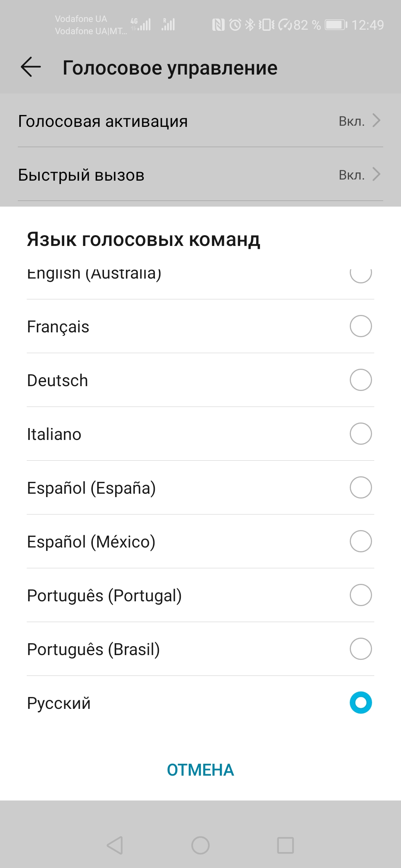Pick Español (México) radio button
Image resolution: width=401 pixels, height=868 pixels.
click(x=361, y=541)
